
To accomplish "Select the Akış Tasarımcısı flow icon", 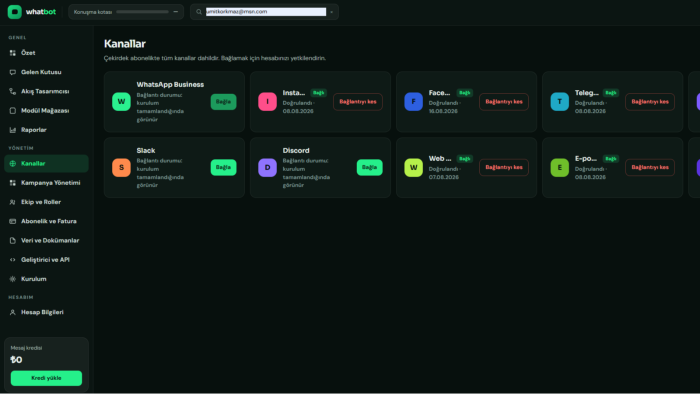I will tap(12, 91).
